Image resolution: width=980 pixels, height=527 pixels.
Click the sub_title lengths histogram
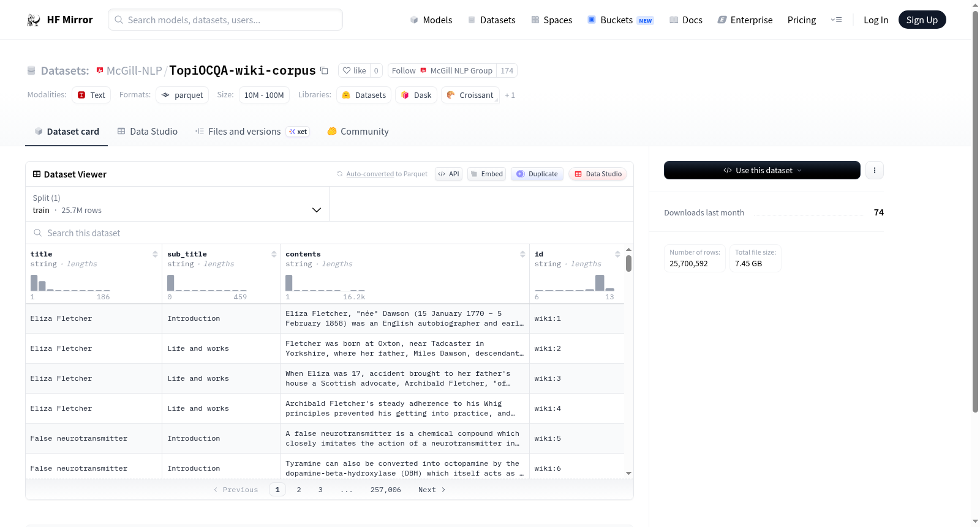point(207,282)
